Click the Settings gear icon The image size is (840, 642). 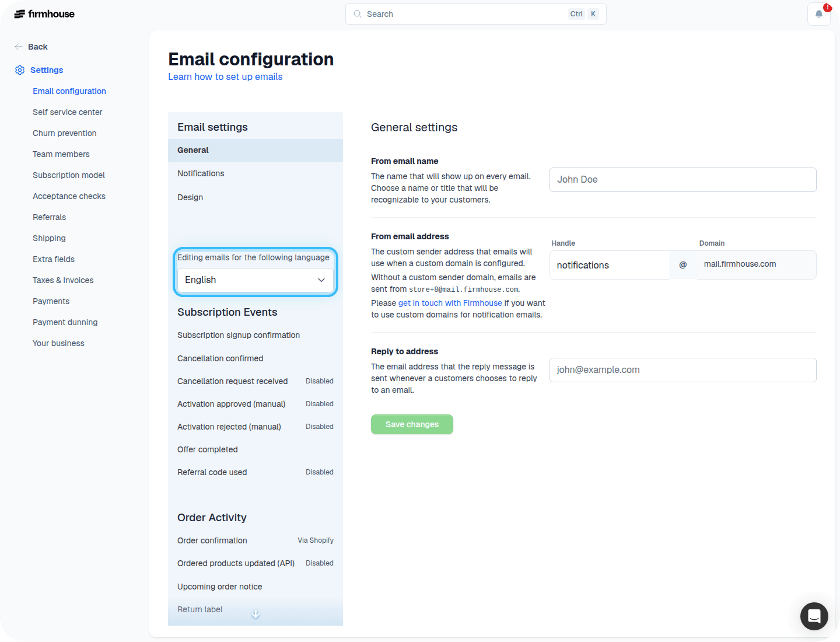[20, 70]
